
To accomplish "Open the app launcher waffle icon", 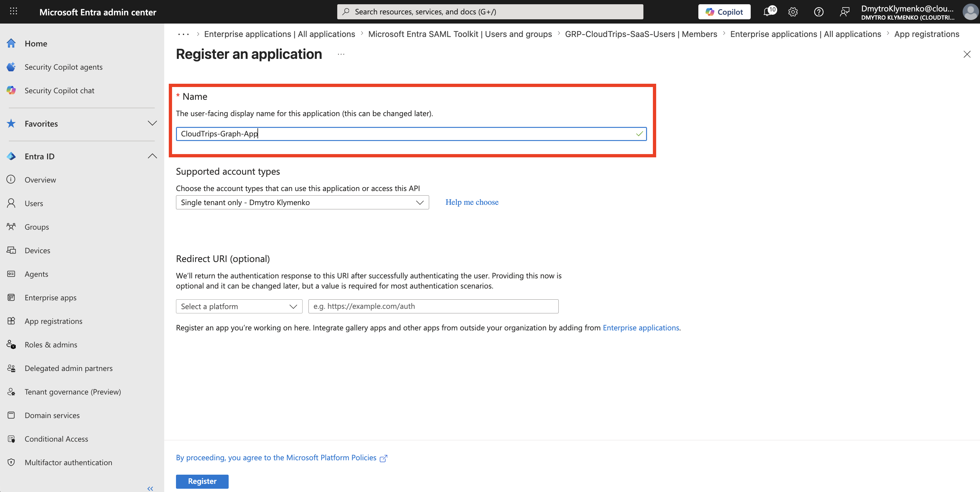I will point(13,11).
